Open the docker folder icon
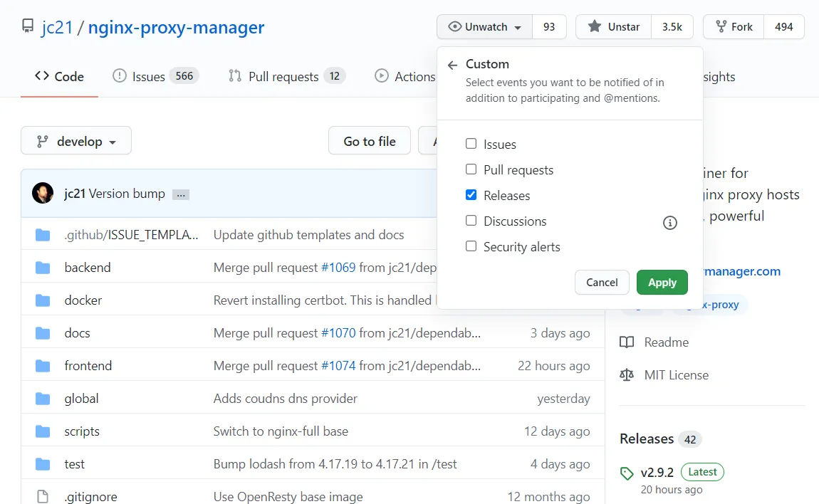 pos(43,300)
